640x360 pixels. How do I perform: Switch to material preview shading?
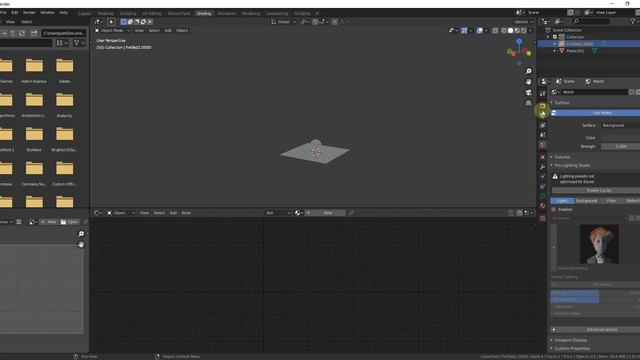(517, 31)
